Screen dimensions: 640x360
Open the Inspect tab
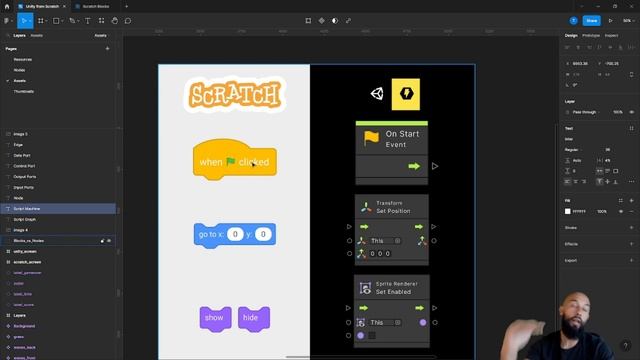(611, 36)
